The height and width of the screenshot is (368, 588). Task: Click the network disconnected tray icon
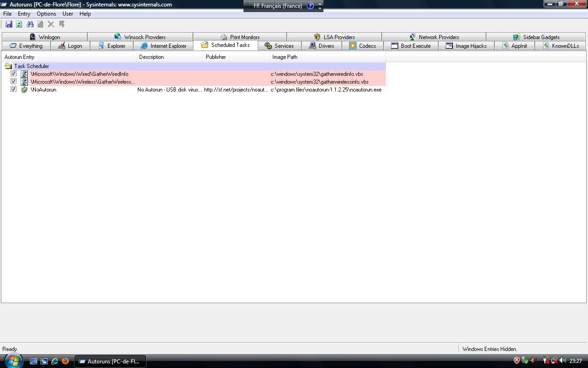554,361
